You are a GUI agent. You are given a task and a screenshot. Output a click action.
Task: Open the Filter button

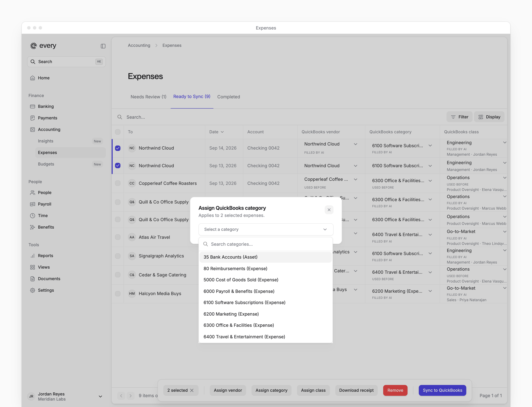pos(459,117)
